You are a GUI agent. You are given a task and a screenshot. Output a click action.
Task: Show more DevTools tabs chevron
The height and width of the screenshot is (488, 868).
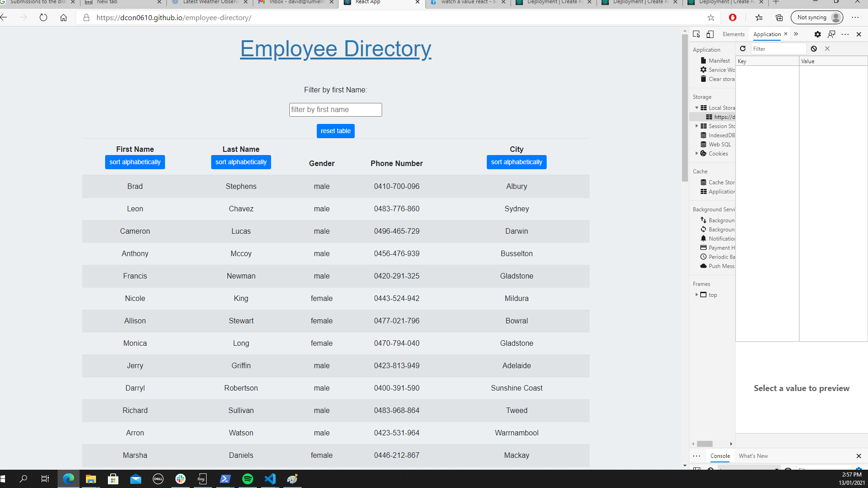796,34
